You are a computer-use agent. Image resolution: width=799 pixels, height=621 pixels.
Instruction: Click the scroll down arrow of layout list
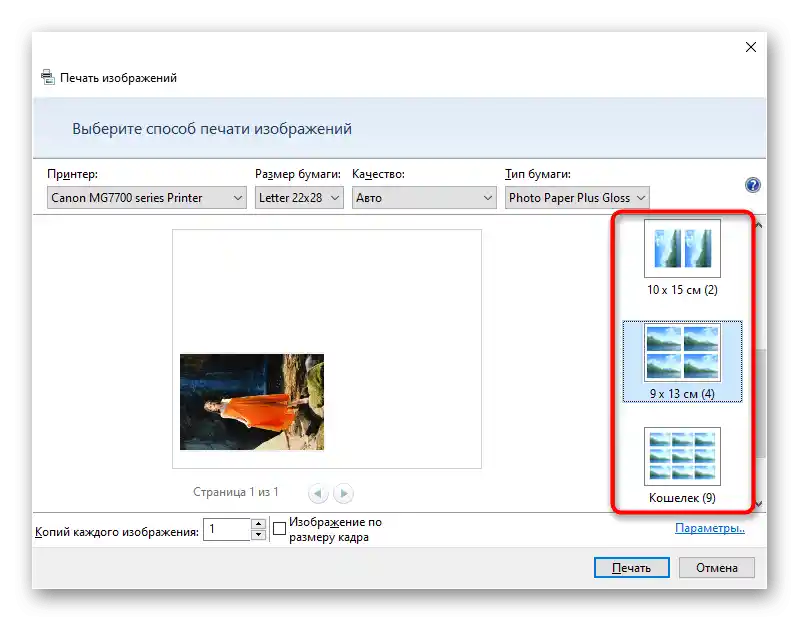pyautogui.click(x=759, y=503)
